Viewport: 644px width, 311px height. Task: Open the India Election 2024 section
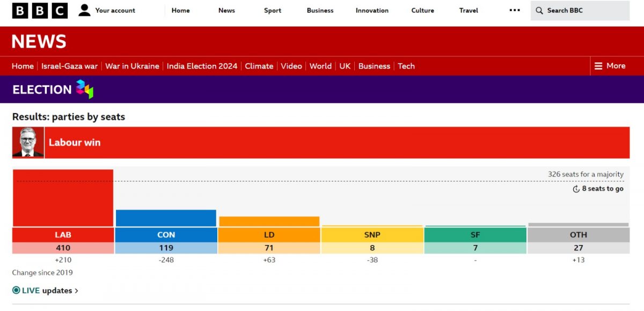point(202,66)
